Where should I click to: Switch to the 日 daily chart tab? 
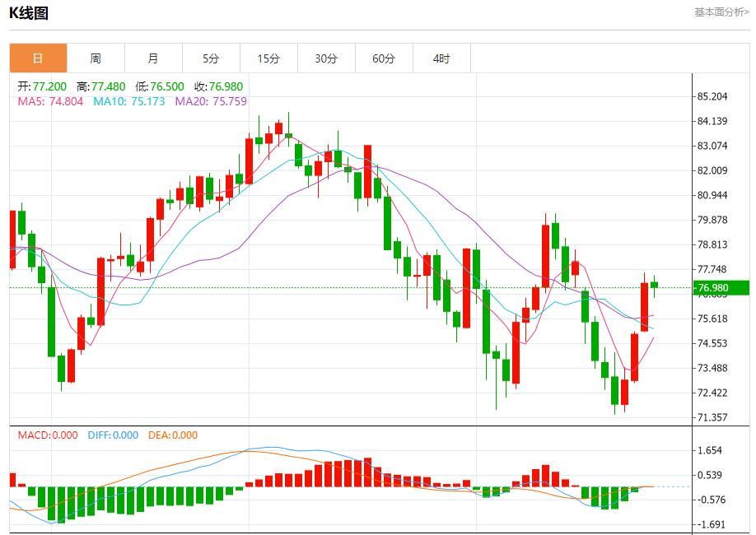(38, 58)
